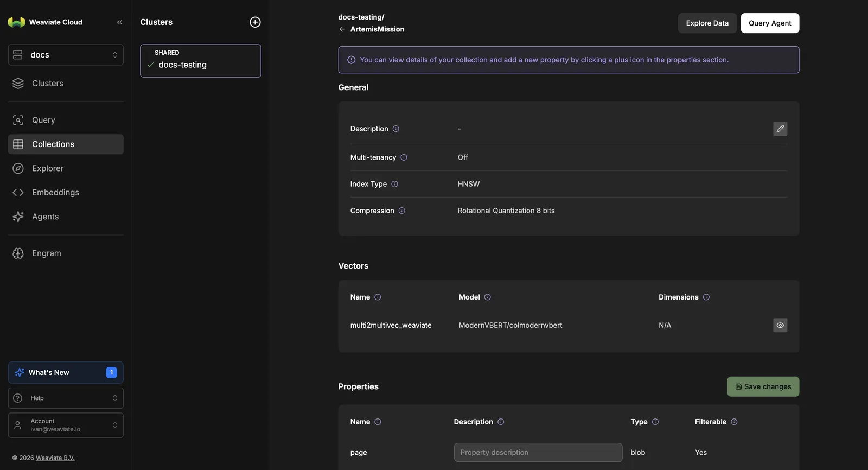Expand the Help menu
The image size is (868, 470).
[66, 398]
